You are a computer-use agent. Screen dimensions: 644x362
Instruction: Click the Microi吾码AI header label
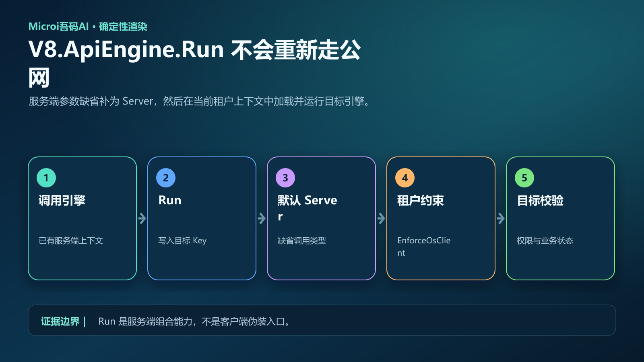88,27
